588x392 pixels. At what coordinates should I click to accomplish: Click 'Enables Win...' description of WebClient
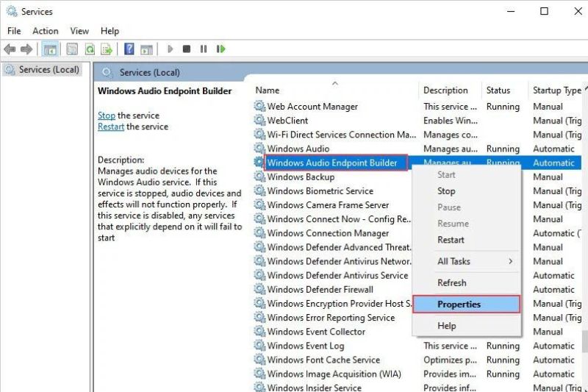(451, 120)
